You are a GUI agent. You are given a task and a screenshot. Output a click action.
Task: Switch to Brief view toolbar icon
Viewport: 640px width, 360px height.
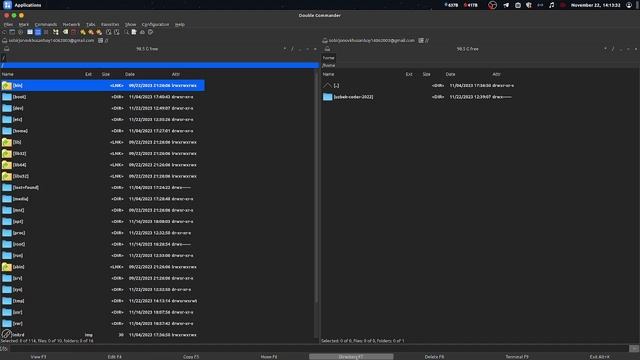pyautogui.click(x=30, y=32)
